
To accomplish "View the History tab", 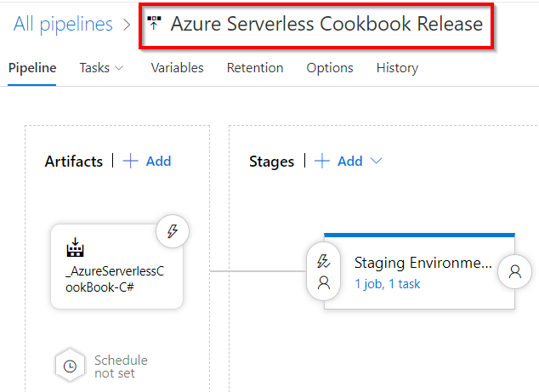I will 397,68.
